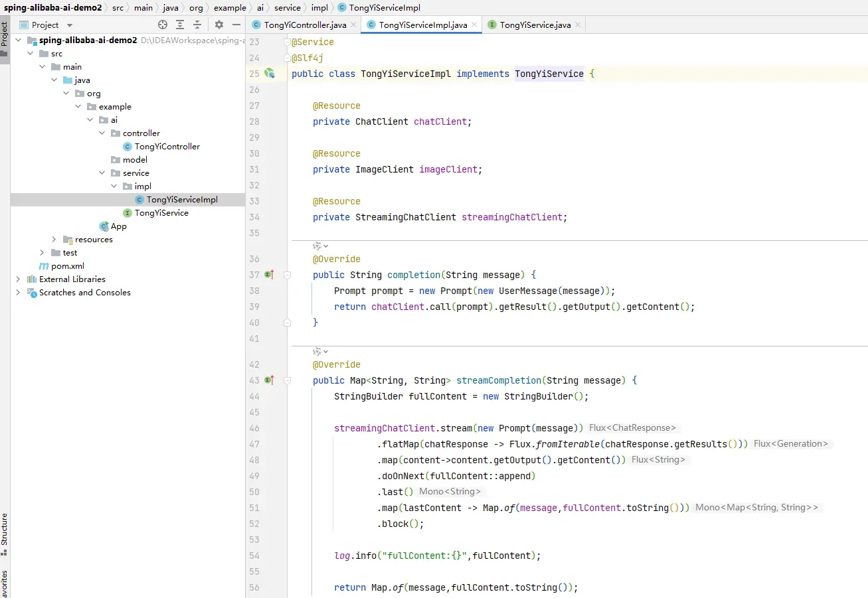The image size is (868, 598).
Task: Open the Favorites tool window side tab
Action: click(5, 583)
